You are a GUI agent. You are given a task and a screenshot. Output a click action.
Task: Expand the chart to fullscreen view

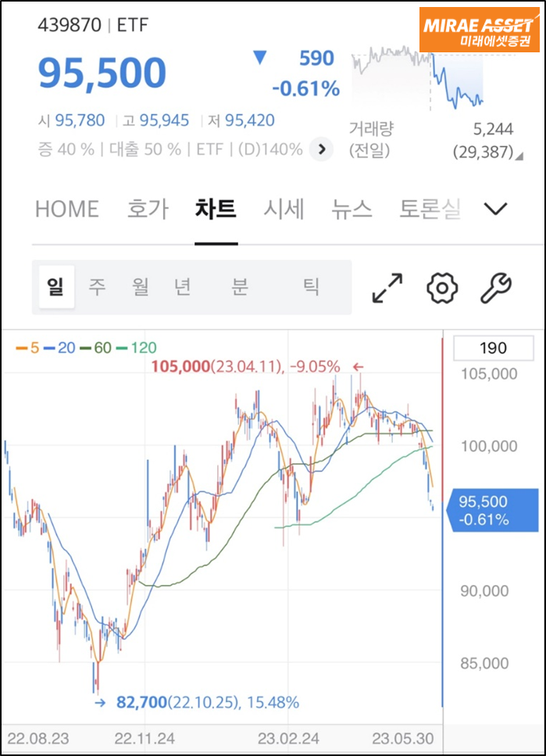[388, 287]
